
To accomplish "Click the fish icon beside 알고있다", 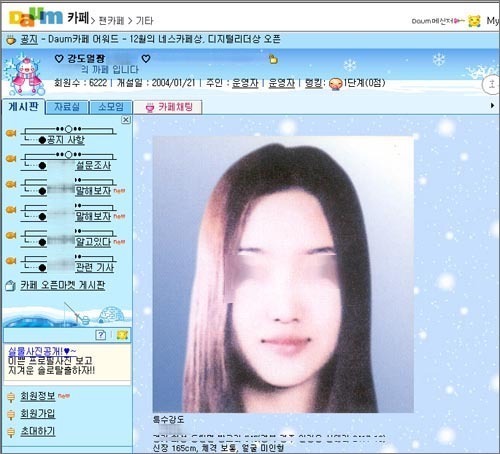I will click(x=11, y=235).
